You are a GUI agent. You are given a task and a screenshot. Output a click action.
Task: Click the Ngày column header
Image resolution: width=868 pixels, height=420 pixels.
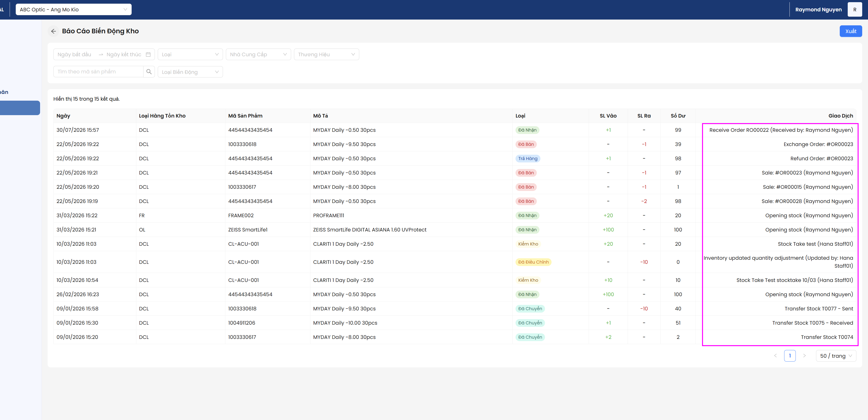coord(63,116)
